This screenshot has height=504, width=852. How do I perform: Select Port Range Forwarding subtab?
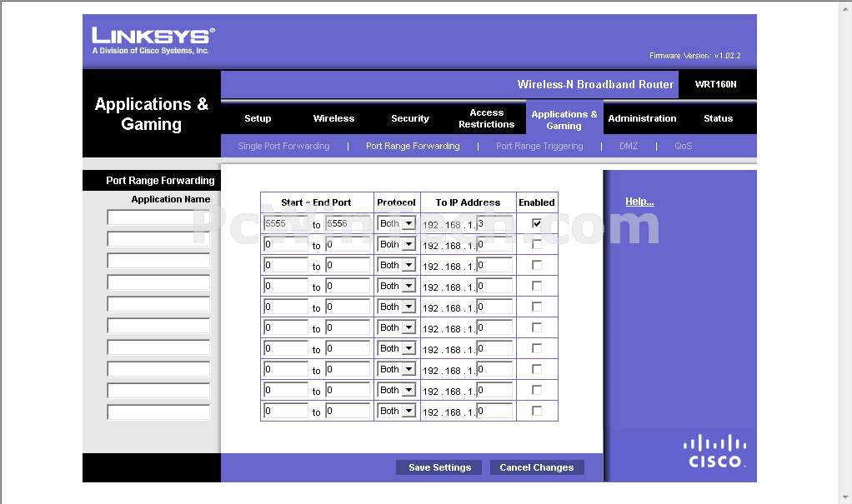click(x=413, y=146)
